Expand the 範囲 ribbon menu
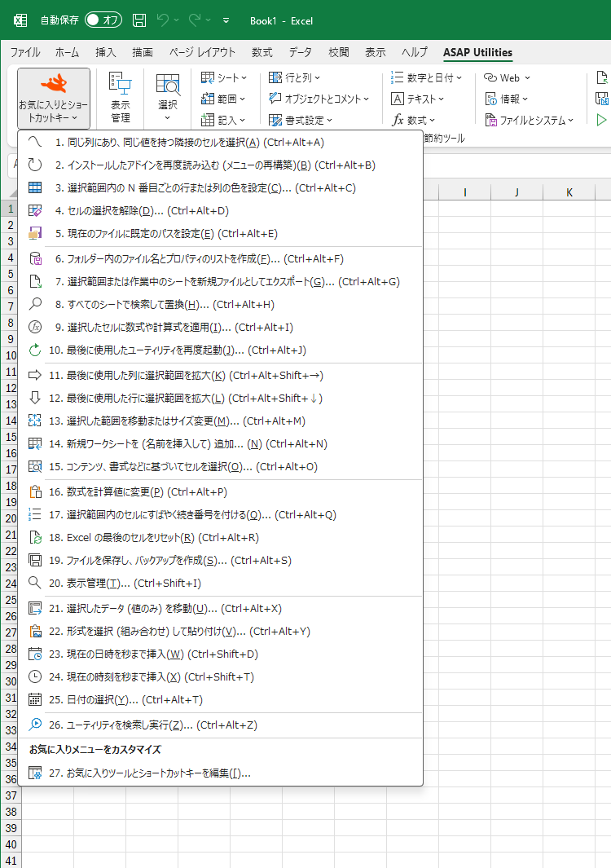 [222, 99]
